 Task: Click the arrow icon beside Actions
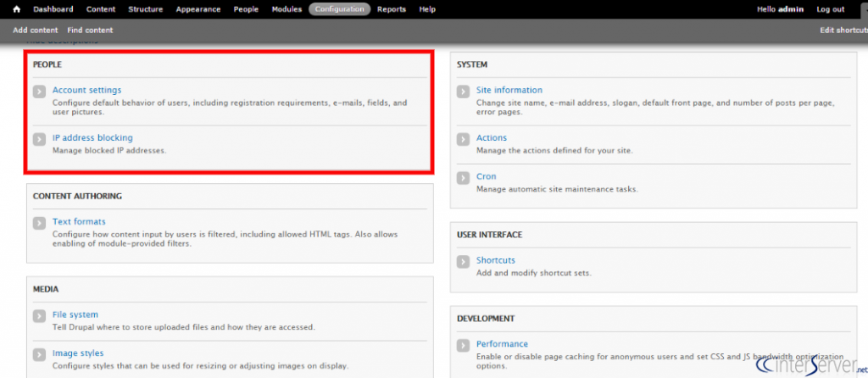(464, 139)
